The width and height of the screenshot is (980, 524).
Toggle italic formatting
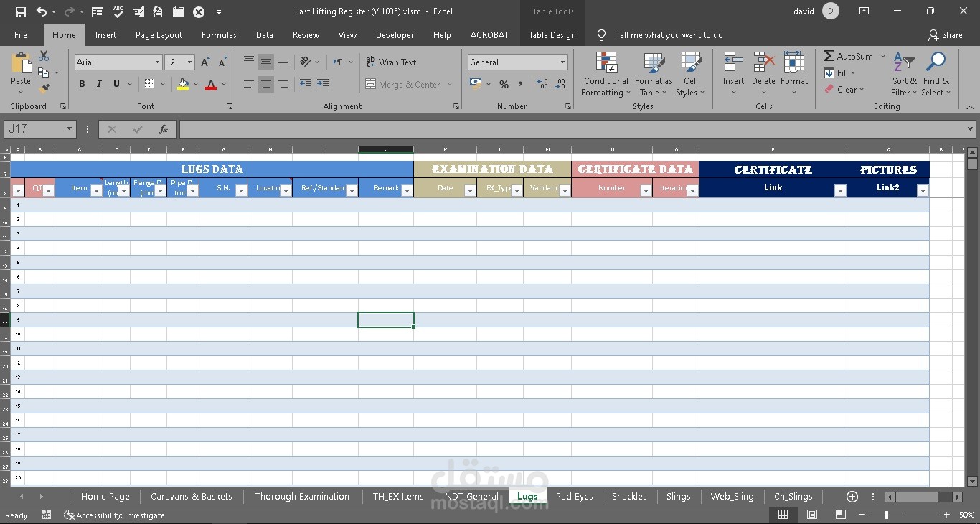point(98,84)
